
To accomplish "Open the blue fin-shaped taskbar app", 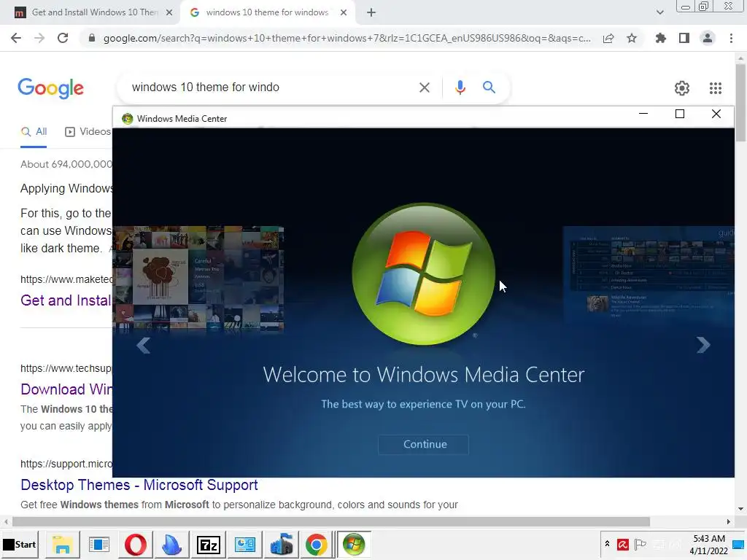I will click(172, 544).
